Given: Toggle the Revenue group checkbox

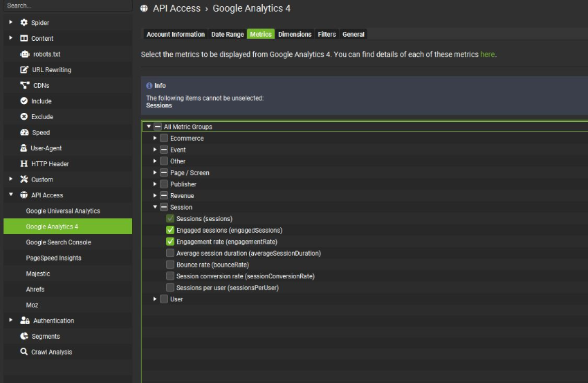Looking at the screenshot, I should tap(164, 195).
